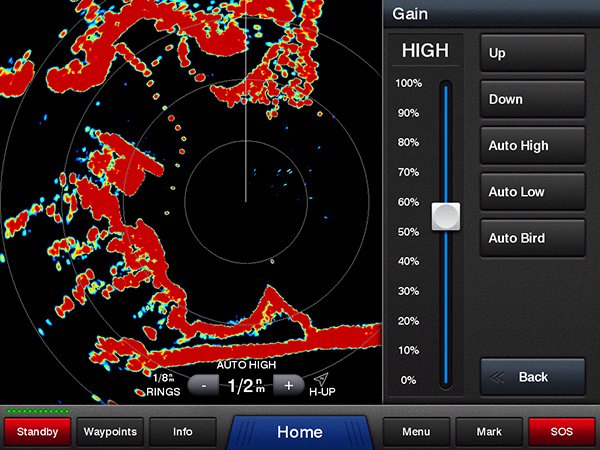Decrease radar range with minus button

(x=204, y=385)
